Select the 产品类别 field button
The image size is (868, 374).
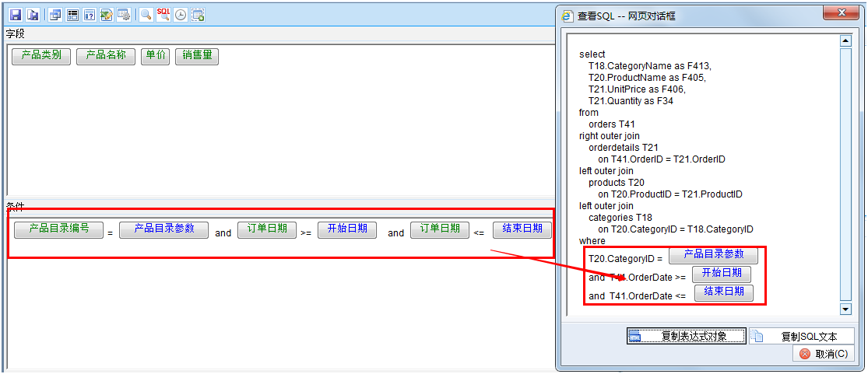(41, 57)
